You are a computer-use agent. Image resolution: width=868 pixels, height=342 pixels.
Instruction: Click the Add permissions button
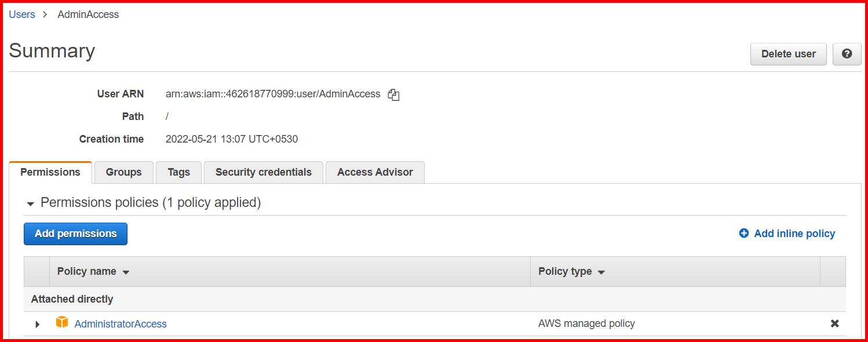75,234
